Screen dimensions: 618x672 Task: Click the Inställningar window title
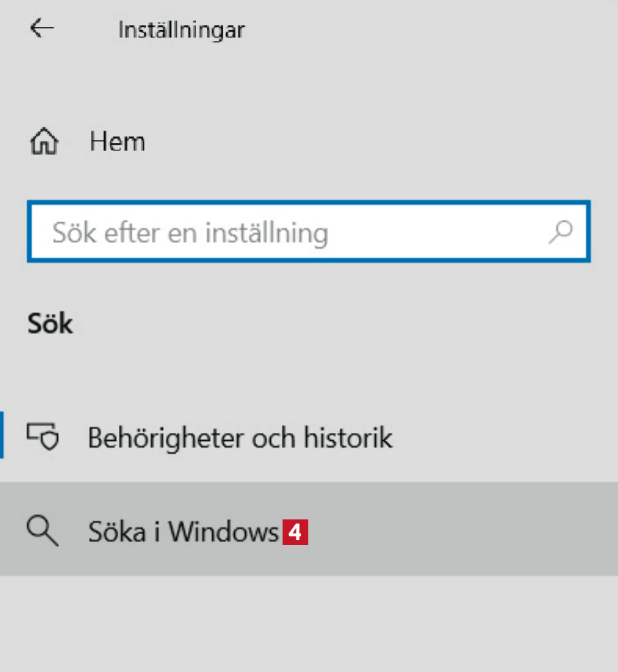(x=181, y=30)
